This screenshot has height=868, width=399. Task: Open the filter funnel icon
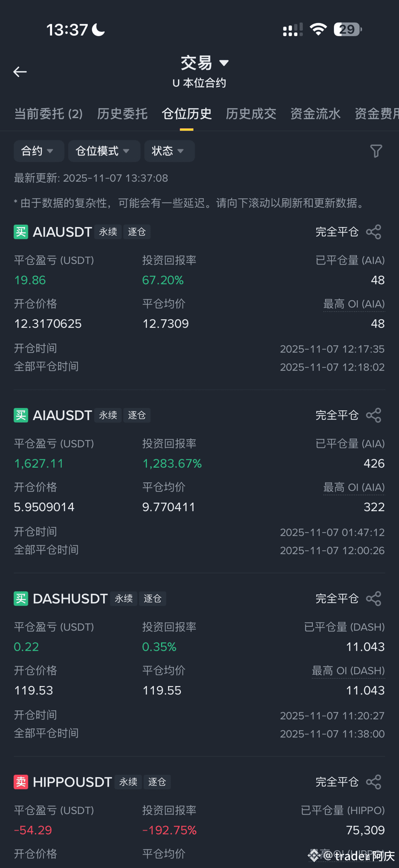click(376, 151)
